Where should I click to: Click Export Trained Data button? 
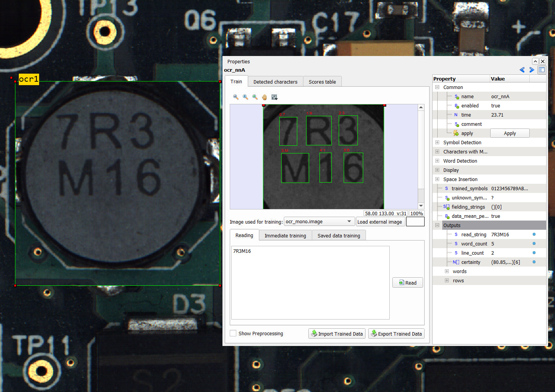tap(396, 334)
